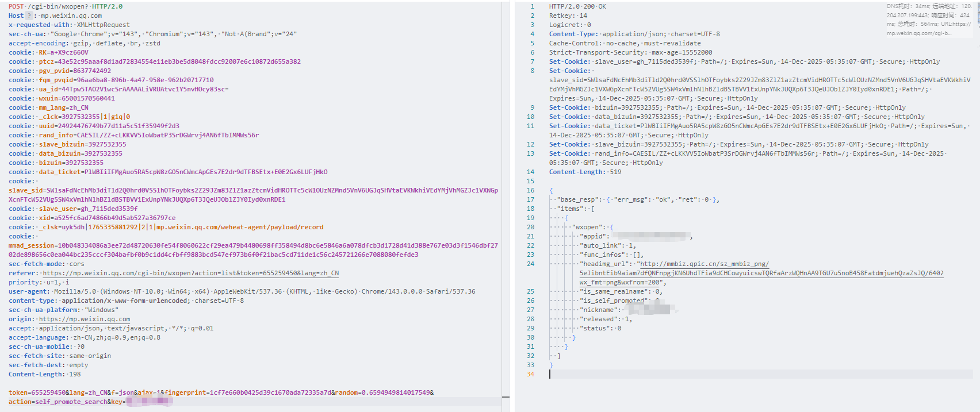Image resolution: width=980 pixels, height=412 pixels.
Task: Click the request pane scrollbar marker
Action: point(506,396)
